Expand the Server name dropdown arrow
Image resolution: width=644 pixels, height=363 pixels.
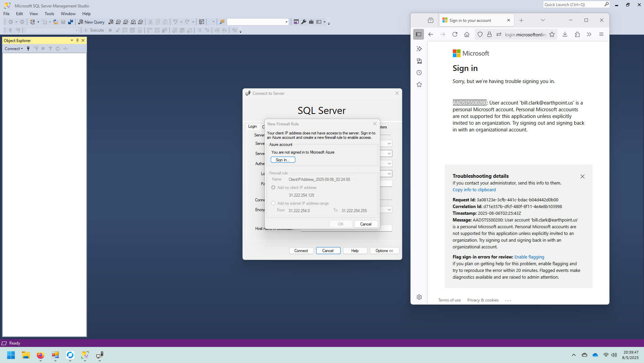(x=389, y=154)
